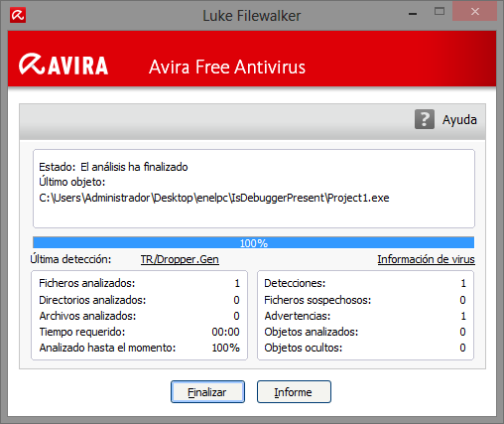Click the Luke Filewalker window title

[252, 16]
